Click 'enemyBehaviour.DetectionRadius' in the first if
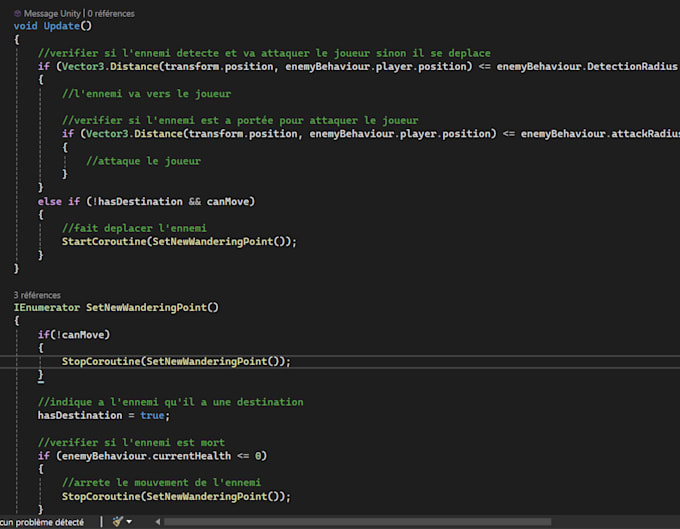The width and height of the screenshot is (680, 529). pos(587,66)
